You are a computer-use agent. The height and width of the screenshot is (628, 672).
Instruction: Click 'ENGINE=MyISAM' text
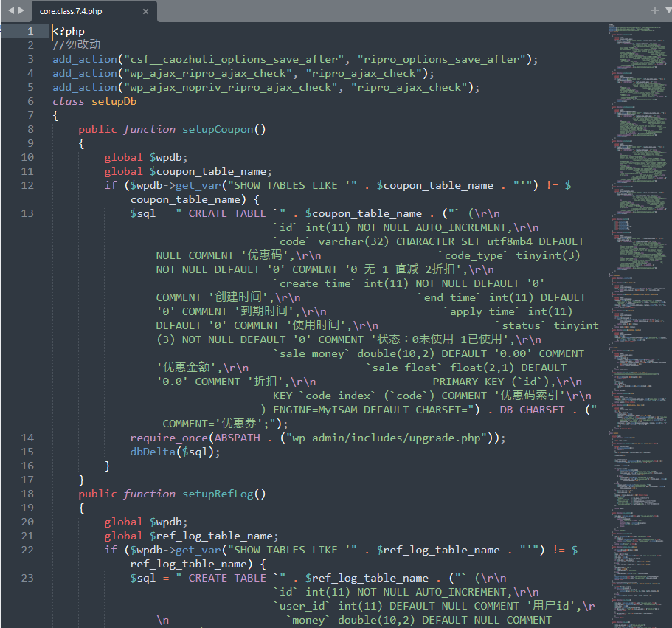(315, 410)
